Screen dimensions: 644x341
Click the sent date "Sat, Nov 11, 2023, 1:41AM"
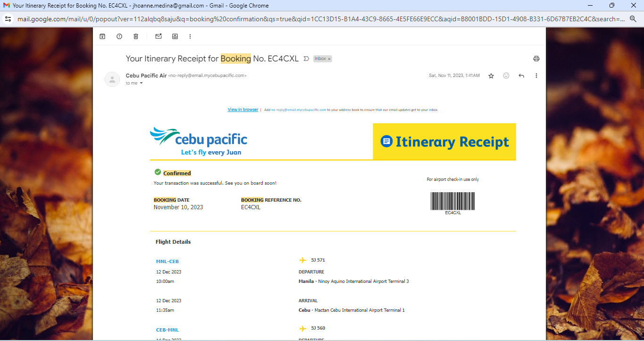454,76
